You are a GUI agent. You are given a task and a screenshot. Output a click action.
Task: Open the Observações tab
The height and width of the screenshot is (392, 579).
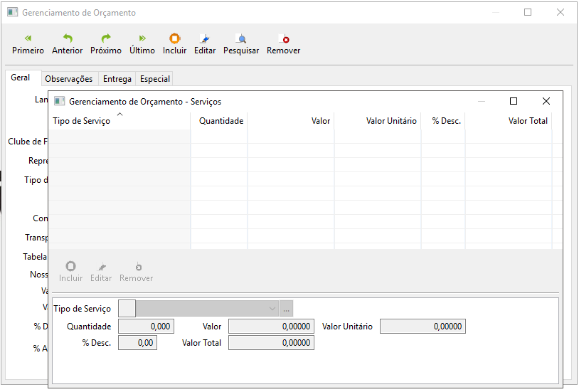point(69,79)
